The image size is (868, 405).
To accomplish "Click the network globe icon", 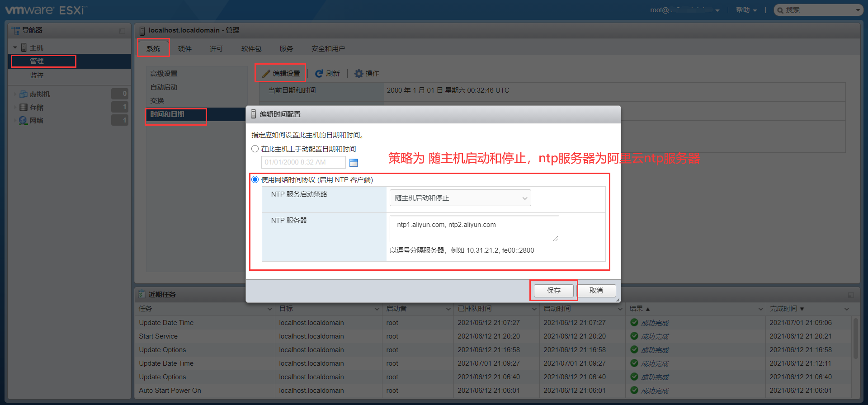I will point(23,121).
